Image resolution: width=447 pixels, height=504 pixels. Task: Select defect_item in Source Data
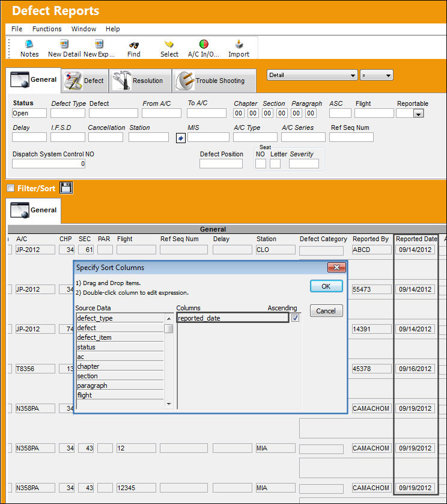tap(120, 337)
